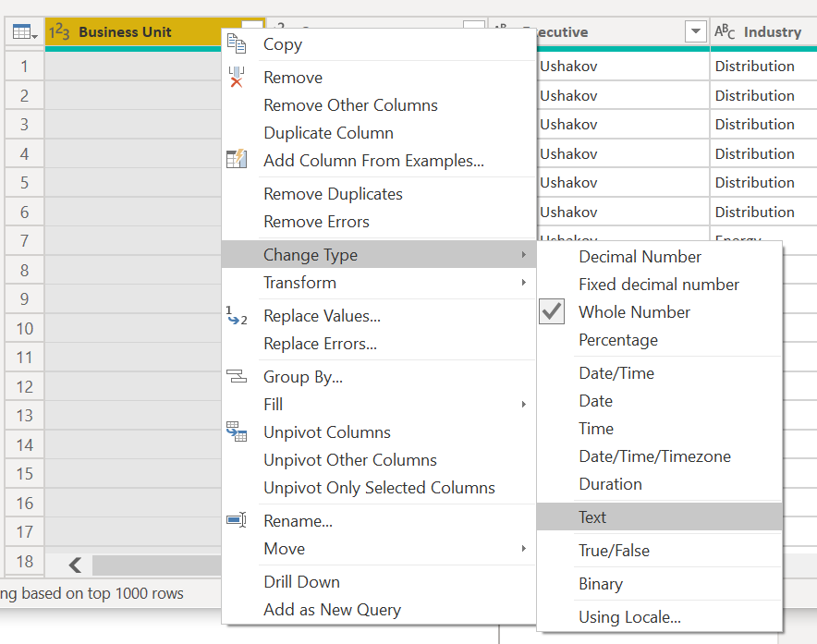
Task: Click the Remove column icon
Action: pos(237,78)
